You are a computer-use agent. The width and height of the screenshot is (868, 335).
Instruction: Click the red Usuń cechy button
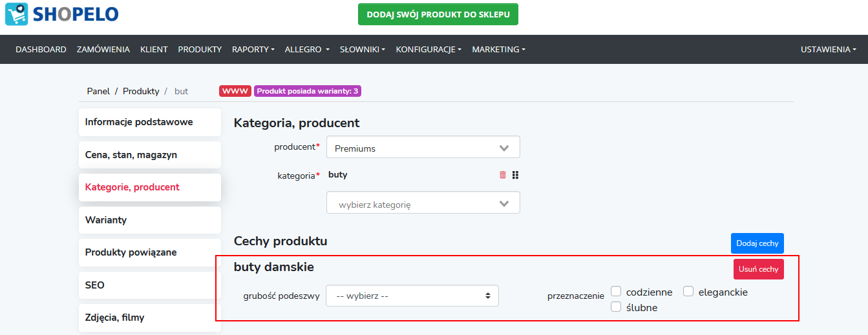[x=759, y=269]
